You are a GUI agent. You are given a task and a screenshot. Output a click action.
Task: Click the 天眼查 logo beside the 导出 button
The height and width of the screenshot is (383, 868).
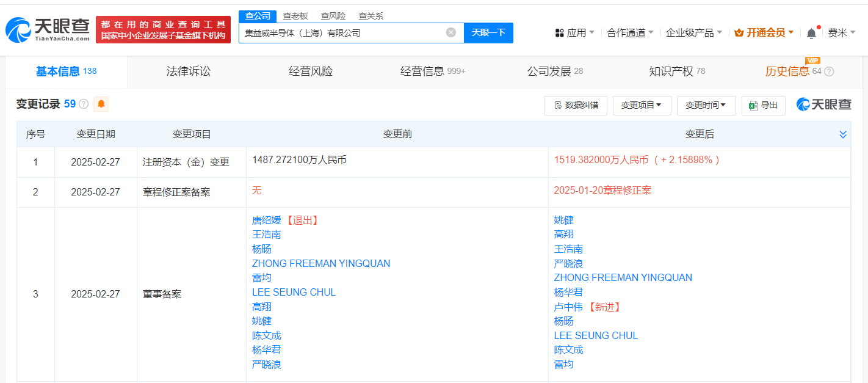[823, 104]
